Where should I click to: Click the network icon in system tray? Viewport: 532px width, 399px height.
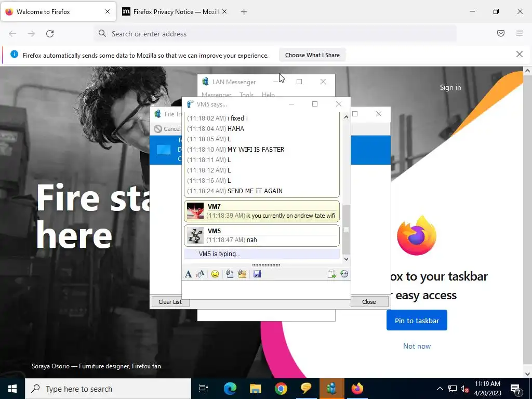click(x=453, y=389)
